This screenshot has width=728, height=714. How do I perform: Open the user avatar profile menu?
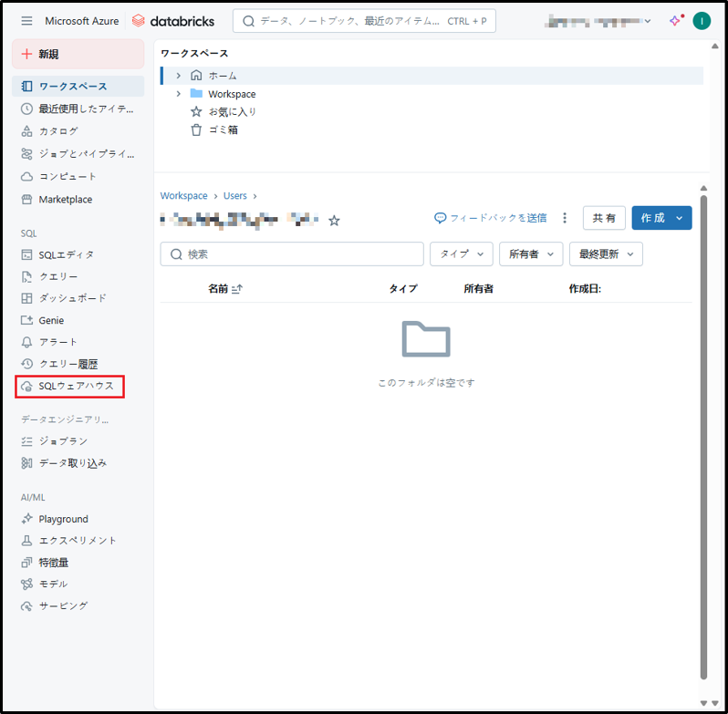701,21
